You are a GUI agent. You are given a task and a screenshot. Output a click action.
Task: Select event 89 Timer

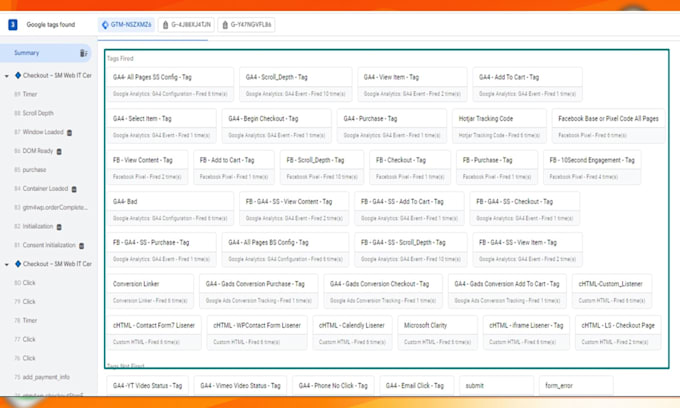(26, 94)
